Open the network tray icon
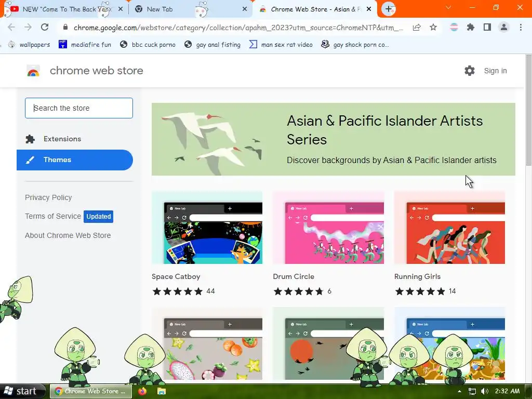The height and width of the screenshot is (399, 532). (472, 392)
